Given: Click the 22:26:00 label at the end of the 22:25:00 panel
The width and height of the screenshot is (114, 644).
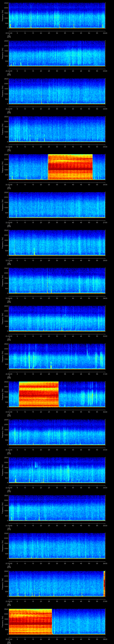Looking at the screenshot, I should click(x=105, y=184).
